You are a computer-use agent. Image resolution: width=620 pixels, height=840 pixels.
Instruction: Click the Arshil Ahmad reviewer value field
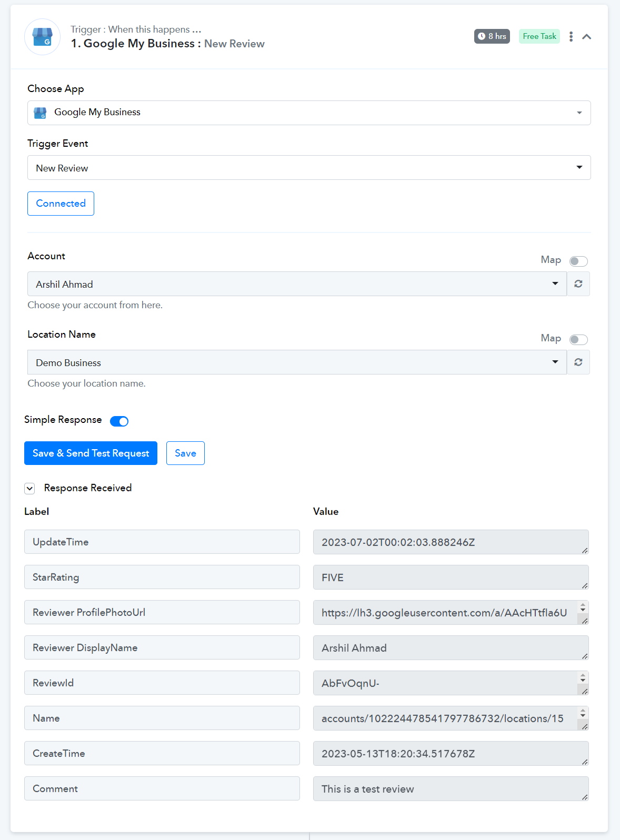[451, 648]
